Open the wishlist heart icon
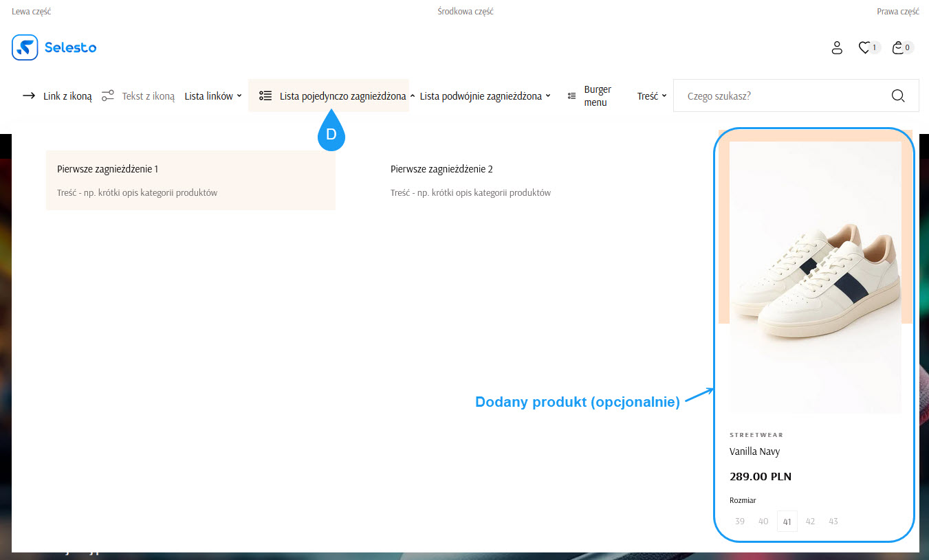This screenshot has height=560, width=929. pyautogui.click(x=865, y=47)
